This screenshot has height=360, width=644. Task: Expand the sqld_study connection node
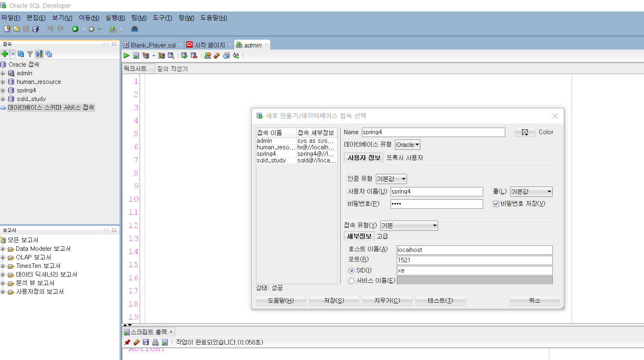tap(3, 99)
